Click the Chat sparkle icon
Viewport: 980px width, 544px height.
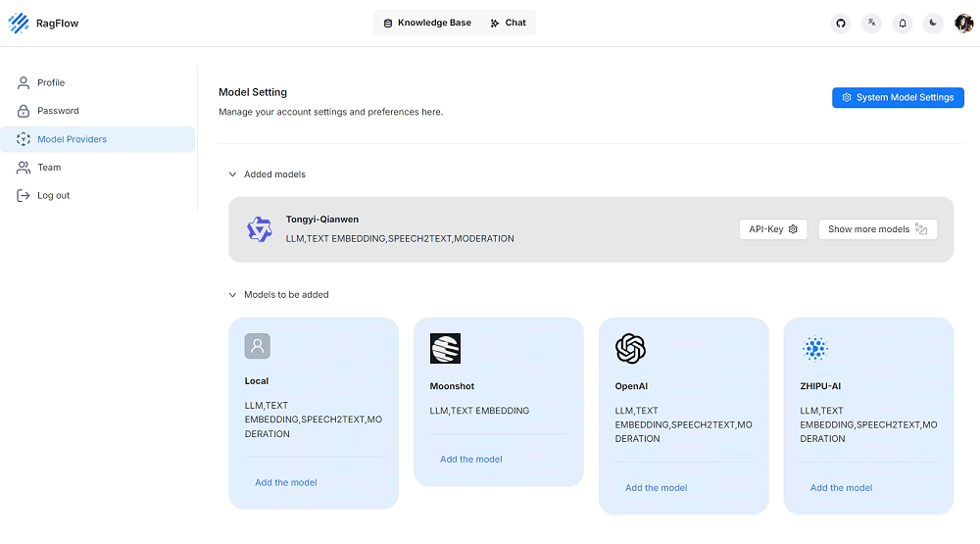tap(494, 24)
